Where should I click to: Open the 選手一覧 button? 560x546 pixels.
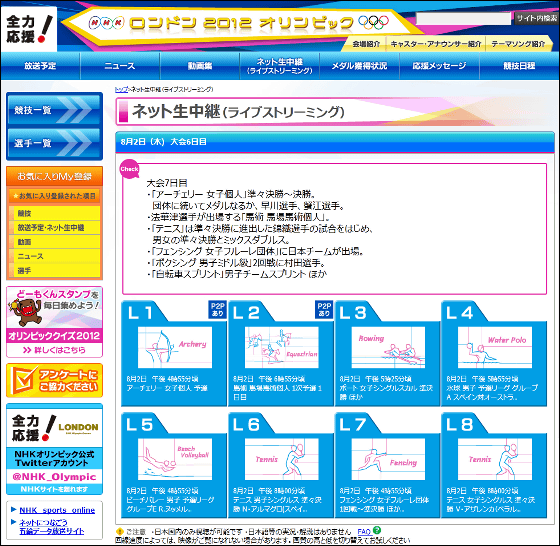point(54,143)
